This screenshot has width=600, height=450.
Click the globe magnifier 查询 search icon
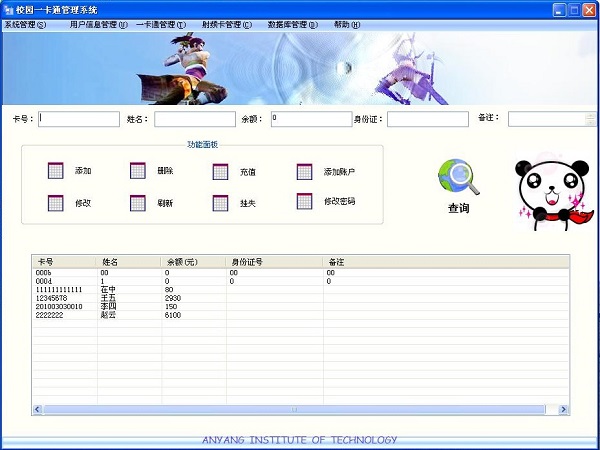tap(458, 177)
